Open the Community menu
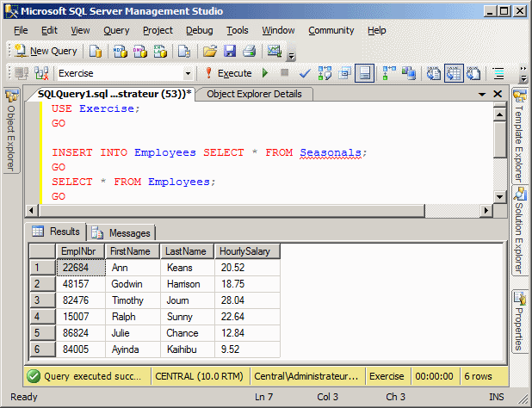 tap(331, 30)
